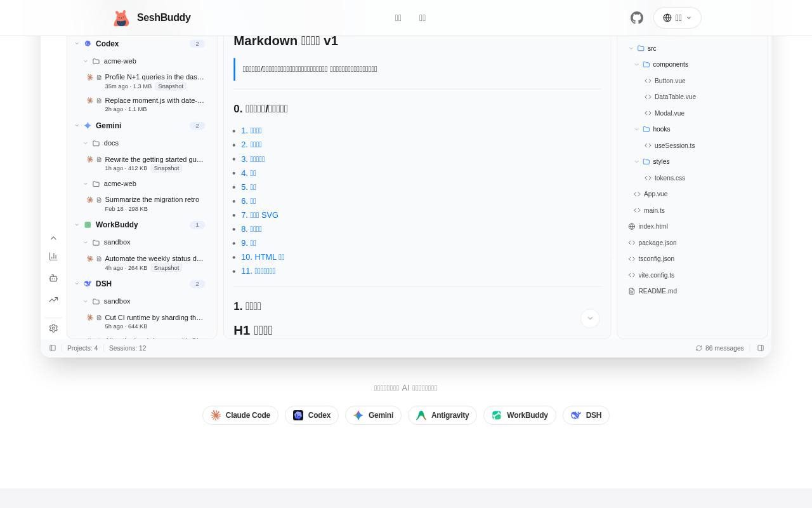812x508 pixels.
Task: Open session "Rewrite the getting started gu…"
Action: pyautogui.click(x=145, y=164)
